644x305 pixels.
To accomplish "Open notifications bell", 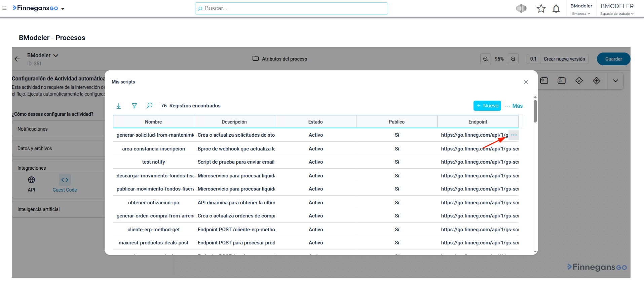I will tap(556, 8).
